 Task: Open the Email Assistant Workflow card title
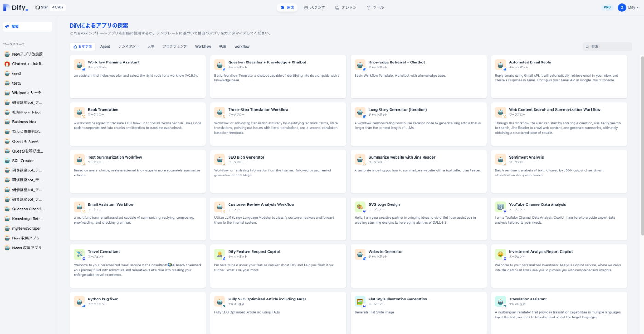111,204
